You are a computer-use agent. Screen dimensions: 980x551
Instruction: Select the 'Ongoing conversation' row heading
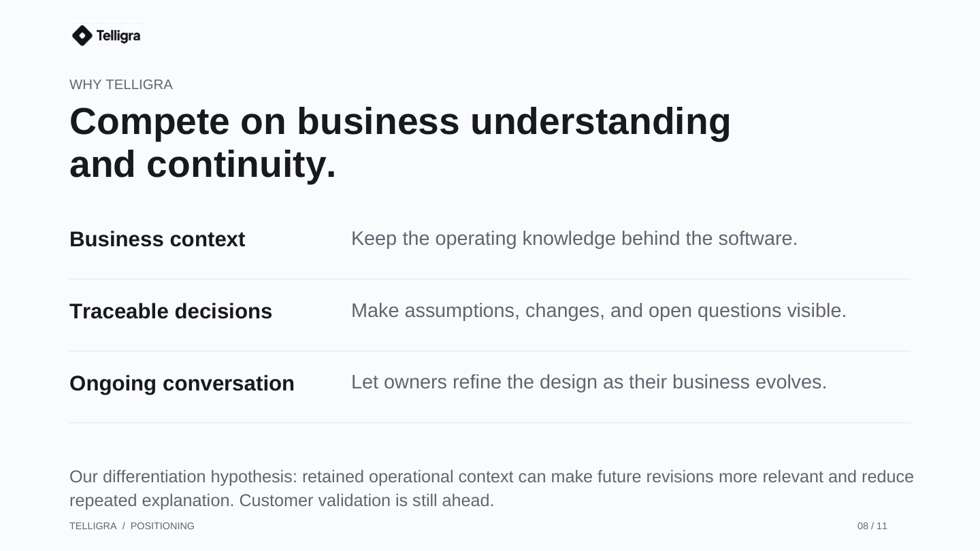pyautogui.click(x=182, y=384)
